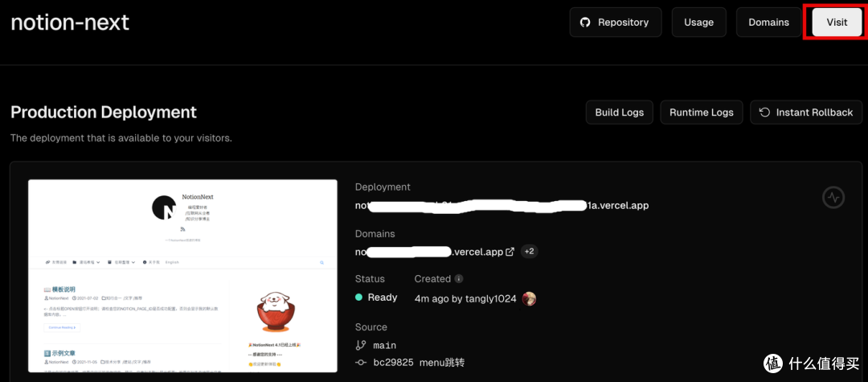Open the Usage page
Image resolution: width=868 pixels, height=382 pixels.
click(x=698, y=23)
